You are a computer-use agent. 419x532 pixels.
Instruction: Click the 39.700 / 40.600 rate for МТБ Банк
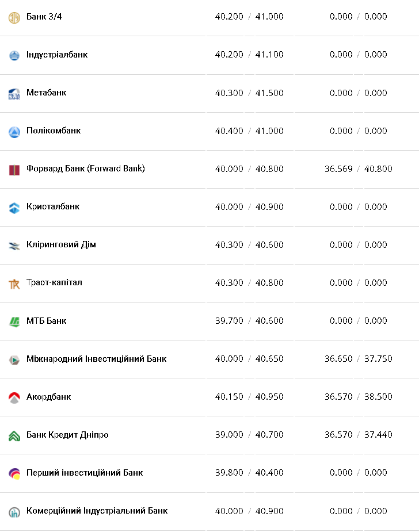(249, 321)
